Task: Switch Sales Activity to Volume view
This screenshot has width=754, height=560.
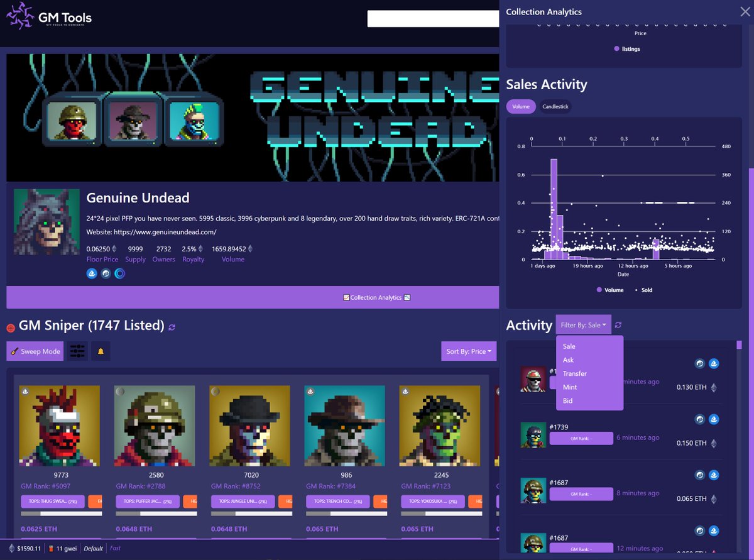Action: (521, 107)
